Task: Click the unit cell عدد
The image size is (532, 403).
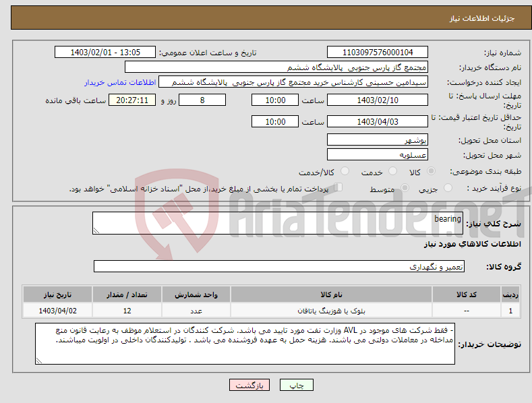Action: (196, 311)
